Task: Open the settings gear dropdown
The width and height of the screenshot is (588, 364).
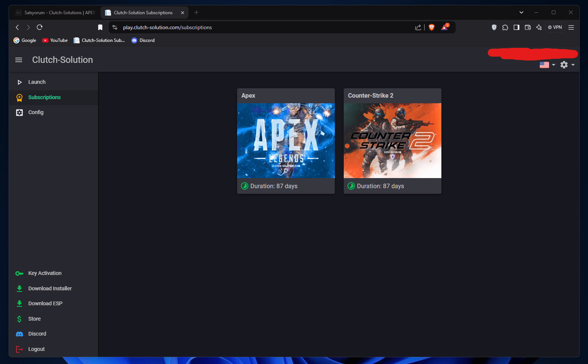Action: (x=567, y=65)
